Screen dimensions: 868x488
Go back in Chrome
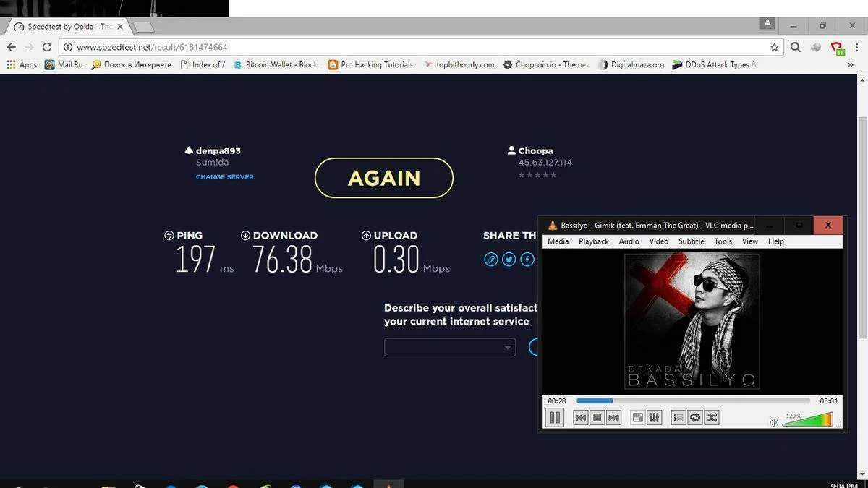[x=11, y=47]
